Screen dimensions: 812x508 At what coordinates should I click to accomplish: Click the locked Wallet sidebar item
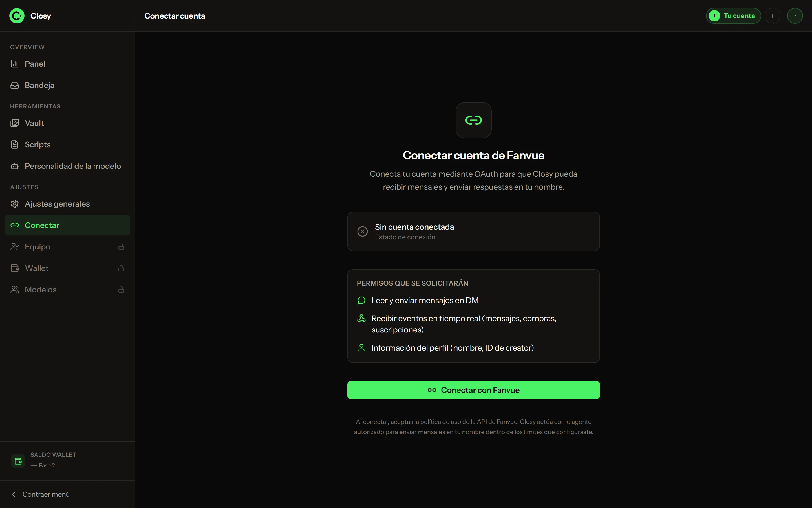click(67, 268)
